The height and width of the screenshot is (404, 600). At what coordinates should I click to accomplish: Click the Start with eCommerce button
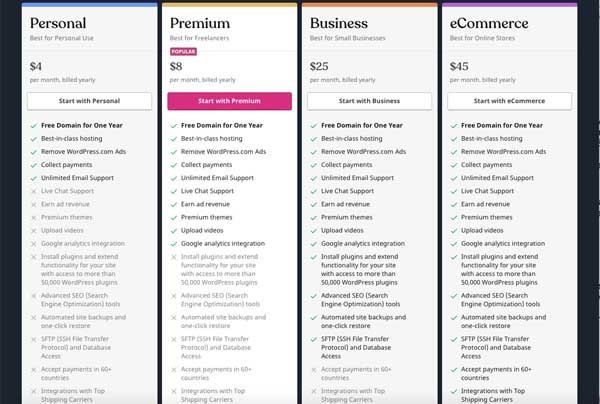(509, 101)
